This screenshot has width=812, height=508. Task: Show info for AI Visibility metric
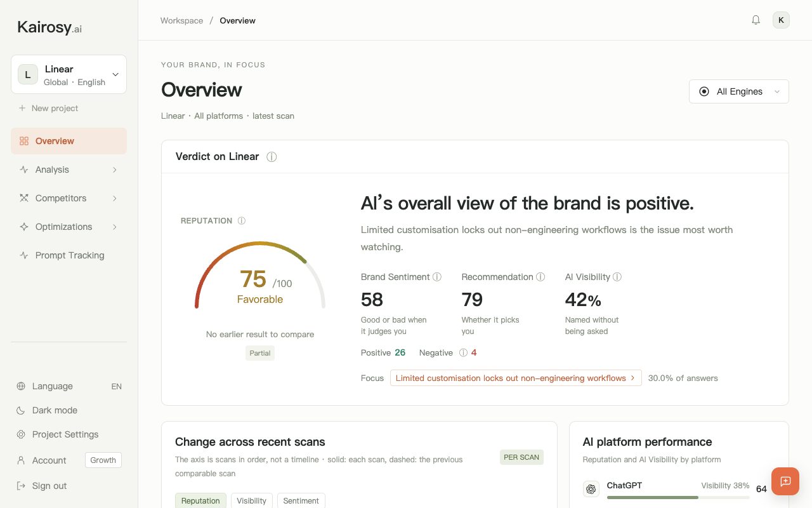pos(617,277)
